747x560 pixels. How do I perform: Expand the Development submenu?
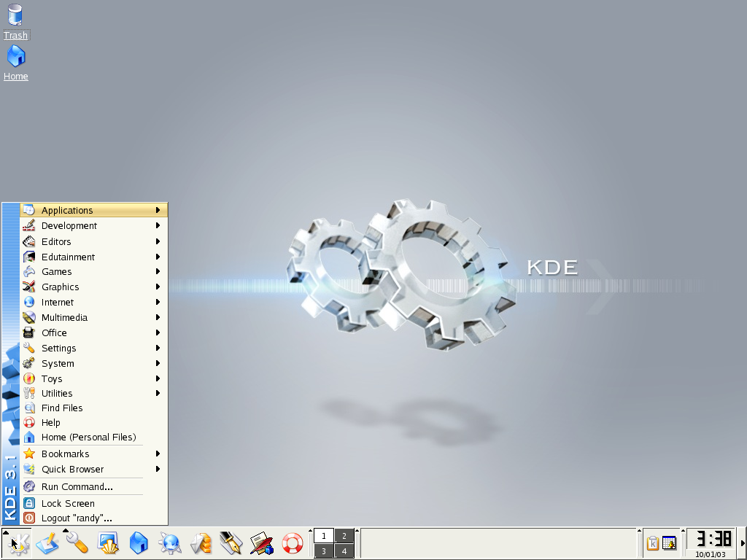point(94,226)
